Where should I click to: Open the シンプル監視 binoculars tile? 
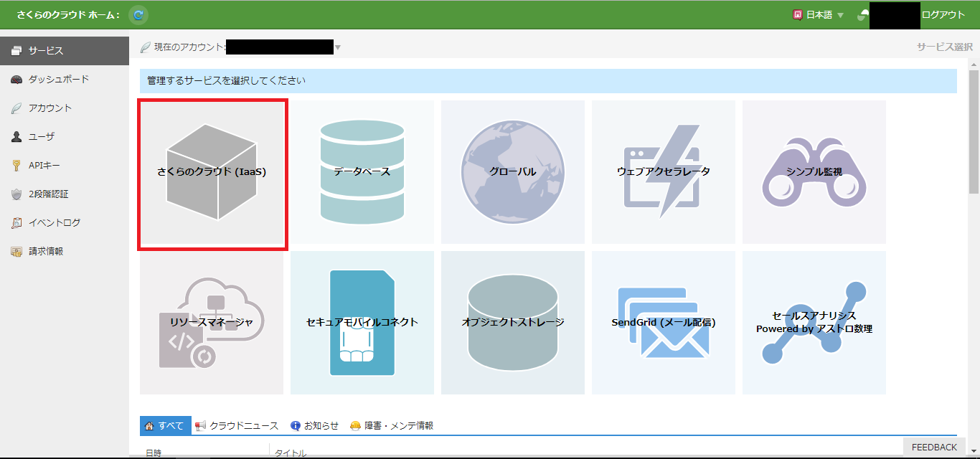814,172
